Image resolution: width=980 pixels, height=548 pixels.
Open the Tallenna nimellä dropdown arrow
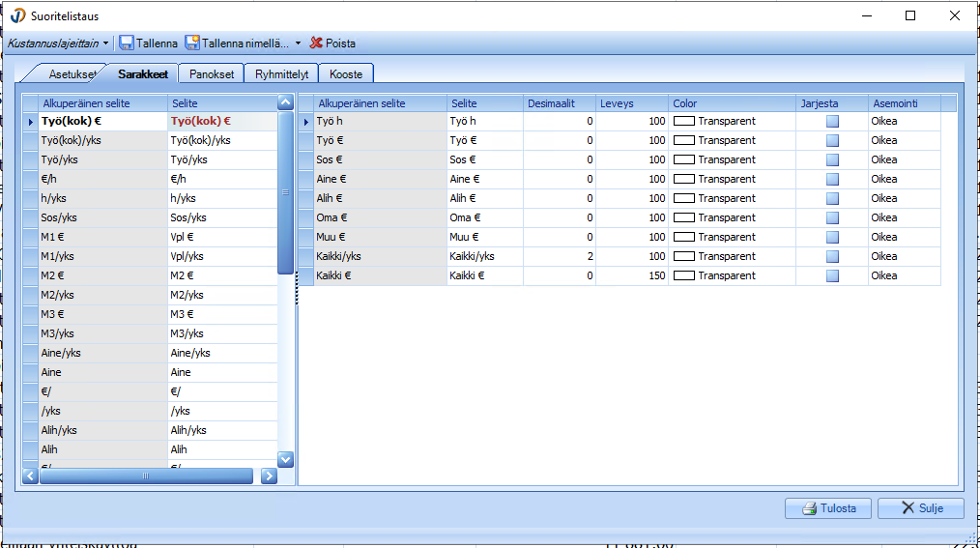click(298, 43)
